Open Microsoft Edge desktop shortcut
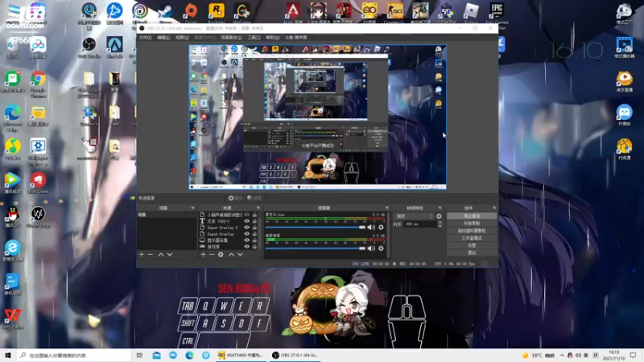This screenshot has height=362, width=644. [x=13, y=118]
